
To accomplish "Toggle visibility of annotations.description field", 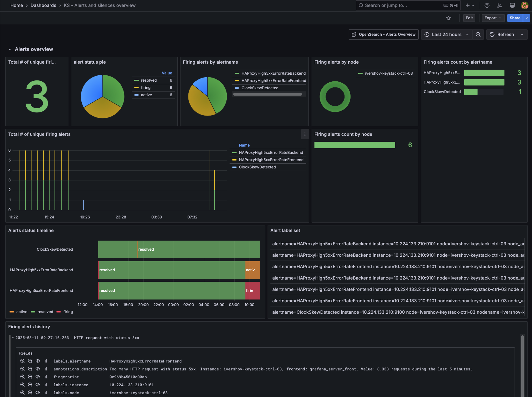I will click(37, 369).
